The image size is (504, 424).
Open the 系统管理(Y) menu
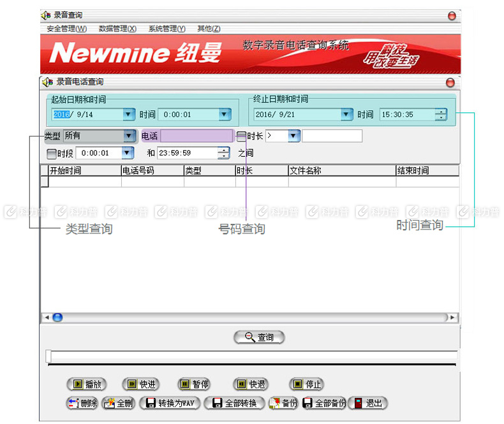(167, 29)
